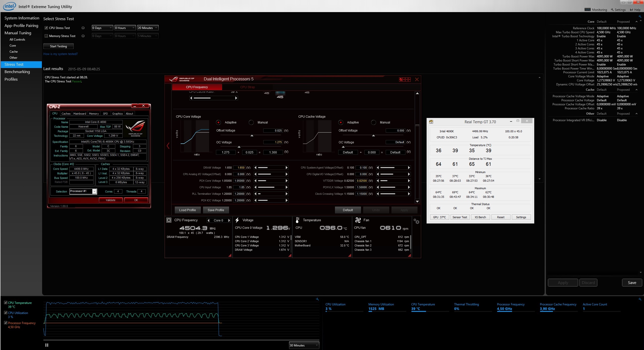Click the Start Testing button
644x350 pixels.
58,46
